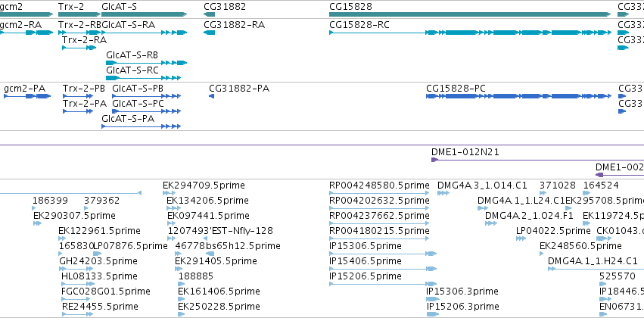Image resolution: width=644 pixels, height=318 pixels.
Task: Select the DME1-012N21 clone feature line
Action: coord(537,160)
